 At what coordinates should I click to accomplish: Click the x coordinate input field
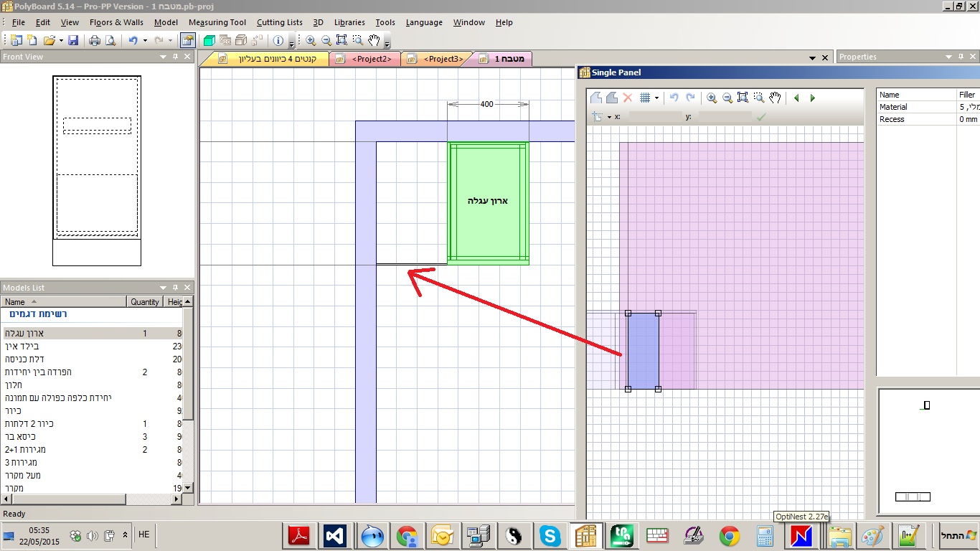654,116
